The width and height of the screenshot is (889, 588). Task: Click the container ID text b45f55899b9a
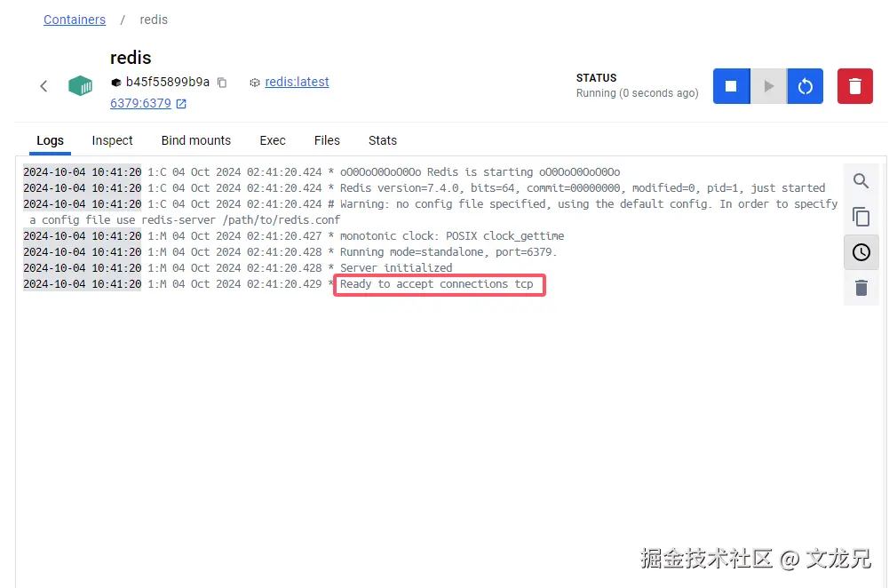[167, 83]
